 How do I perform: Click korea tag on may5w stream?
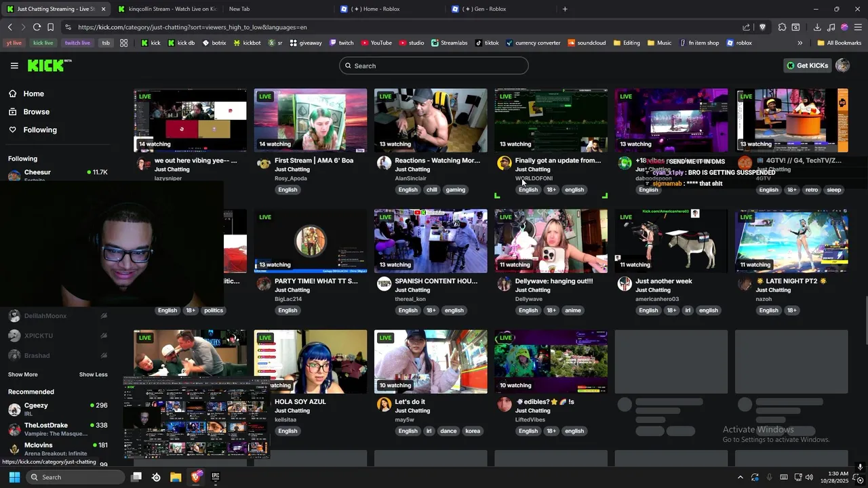click(x=473, y=431)
